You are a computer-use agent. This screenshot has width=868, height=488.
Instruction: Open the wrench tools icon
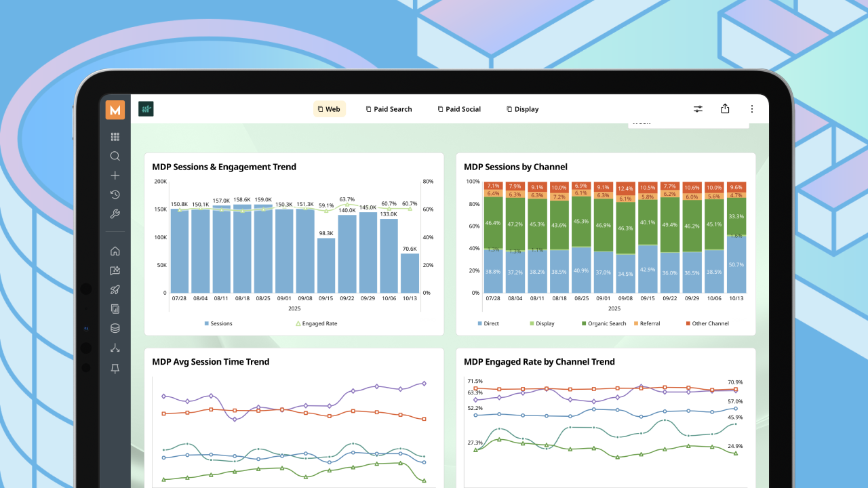point(115,214)
